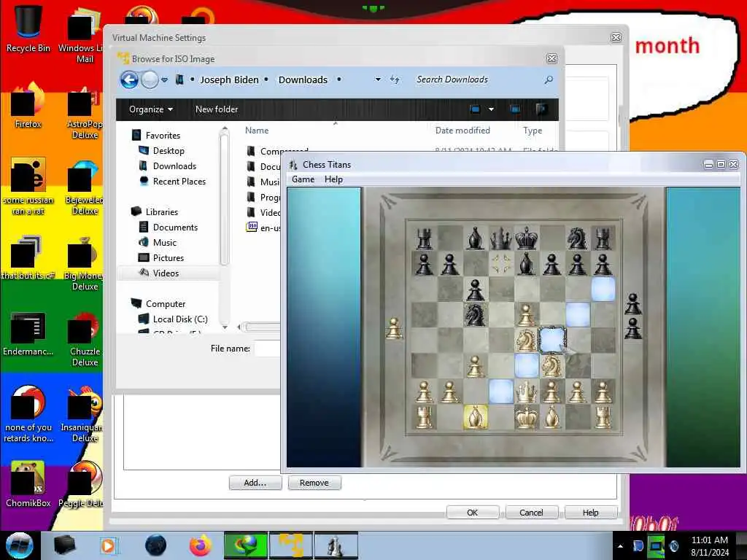
Task: Open the ChomikBox desktop icon
Action: point(28,484)
